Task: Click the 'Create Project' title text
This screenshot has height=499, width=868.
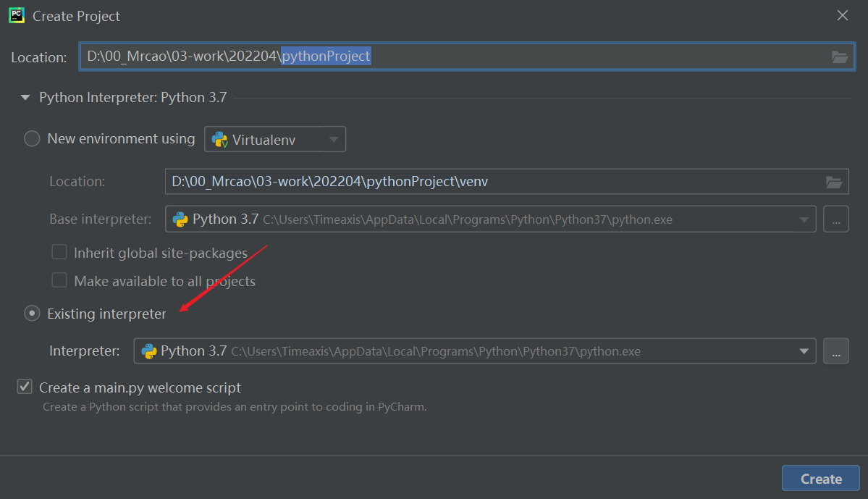Action: (x=77, y=16)
